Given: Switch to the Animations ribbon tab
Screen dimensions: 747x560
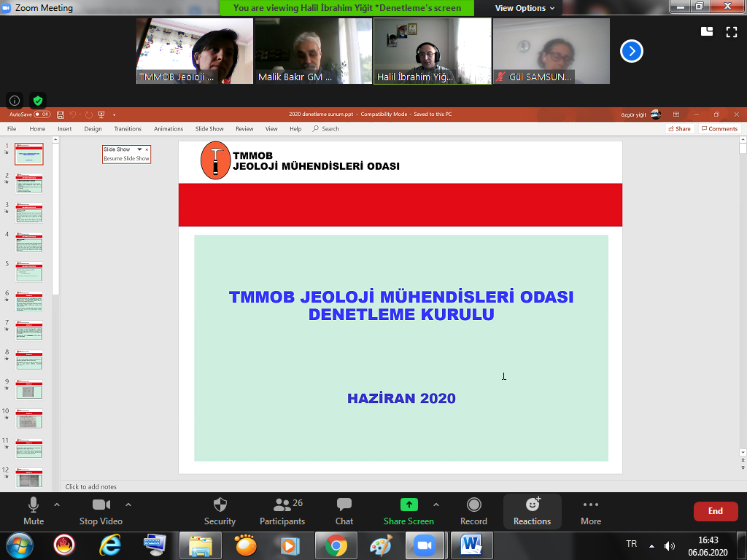Looking at the screenshot, I should pyautogui.click(x=169, y=129).
